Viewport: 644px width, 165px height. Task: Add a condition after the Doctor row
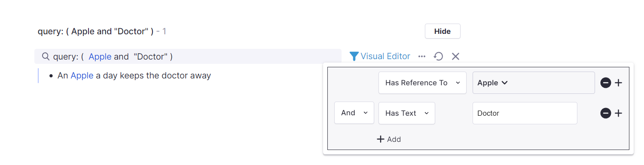[618, 113]
